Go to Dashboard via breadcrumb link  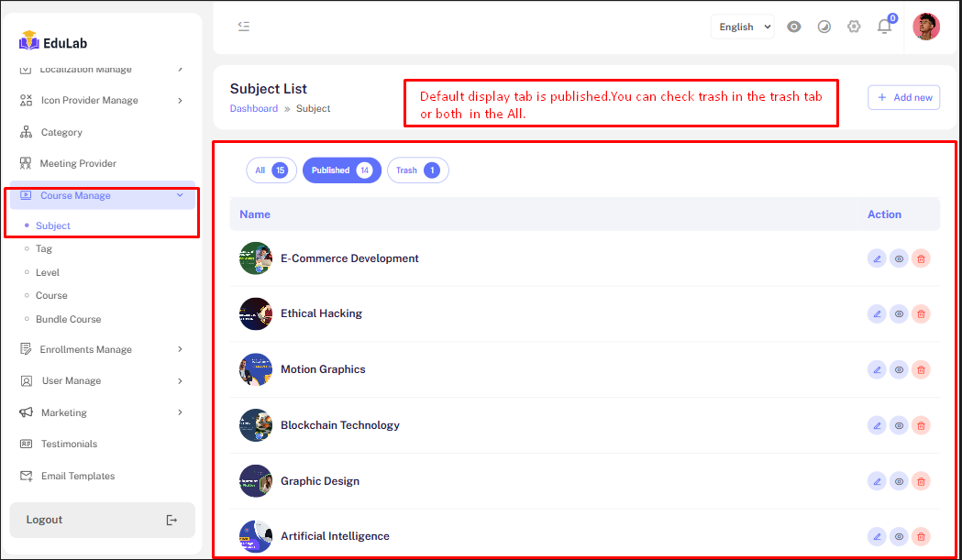click(x=253, y=108)
